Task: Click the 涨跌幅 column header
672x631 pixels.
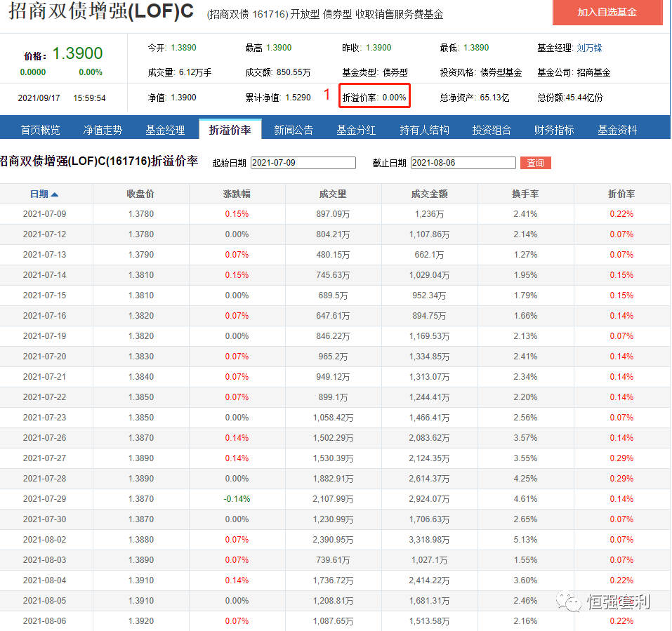Action: [237, 194]
